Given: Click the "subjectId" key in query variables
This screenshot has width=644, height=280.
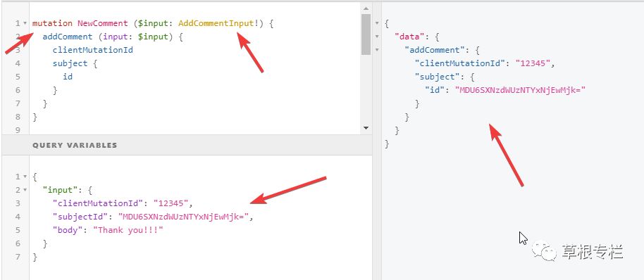Looking at the screenshot, I should 80,217.
